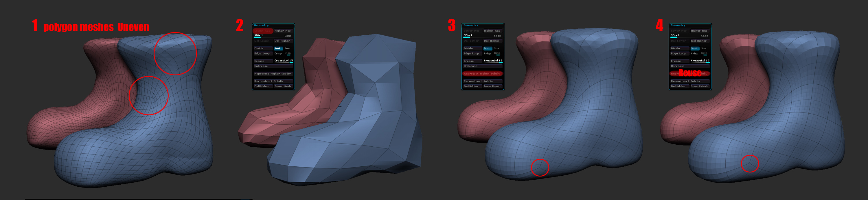
Task: Click the Disp slider in step 2 panel
Action: click(288, 53)
